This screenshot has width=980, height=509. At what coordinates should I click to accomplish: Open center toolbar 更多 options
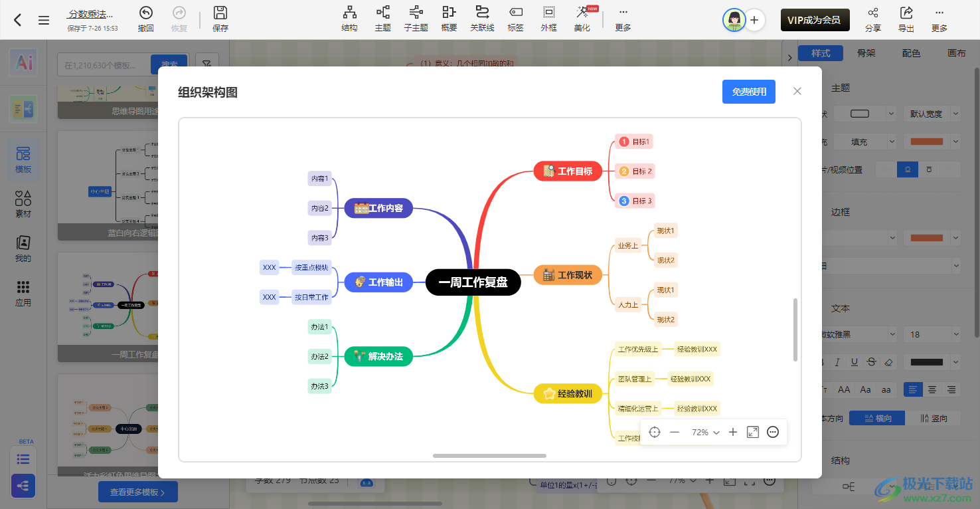pyautogui.click(x=623, y=19)
